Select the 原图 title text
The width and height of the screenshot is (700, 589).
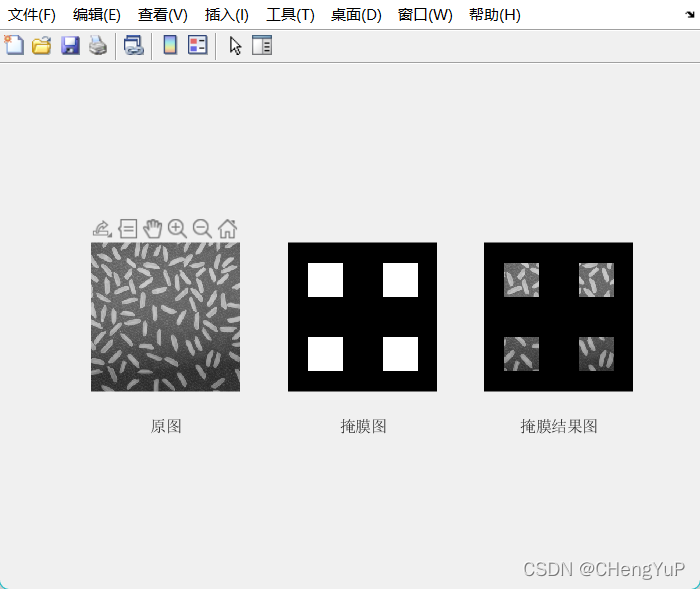[166, 426]
